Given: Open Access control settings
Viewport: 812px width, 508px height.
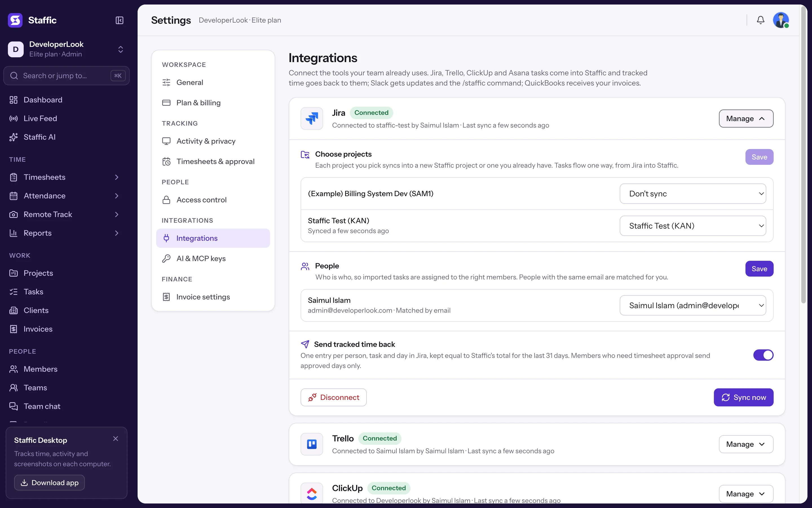Looking at the screenshot, I should pyautogui.click(x=213, y=200).
